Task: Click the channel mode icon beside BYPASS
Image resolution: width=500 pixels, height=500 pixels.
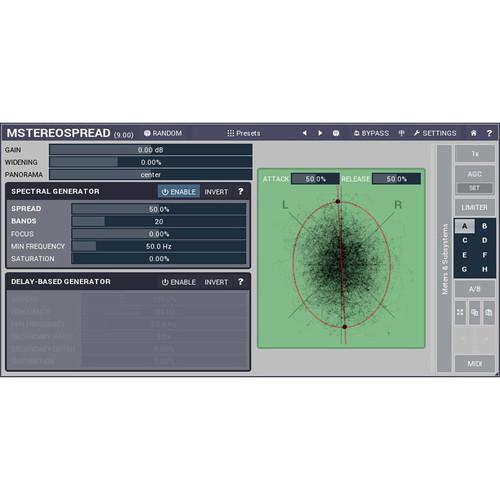Action: tap(402, 133)
